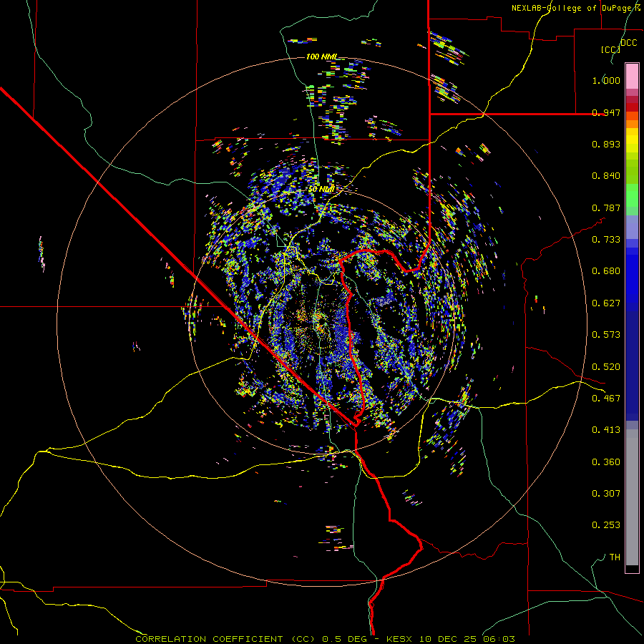Click the "50 NMI" range ring label
644x644 pixels.
(x=321, y=189)
